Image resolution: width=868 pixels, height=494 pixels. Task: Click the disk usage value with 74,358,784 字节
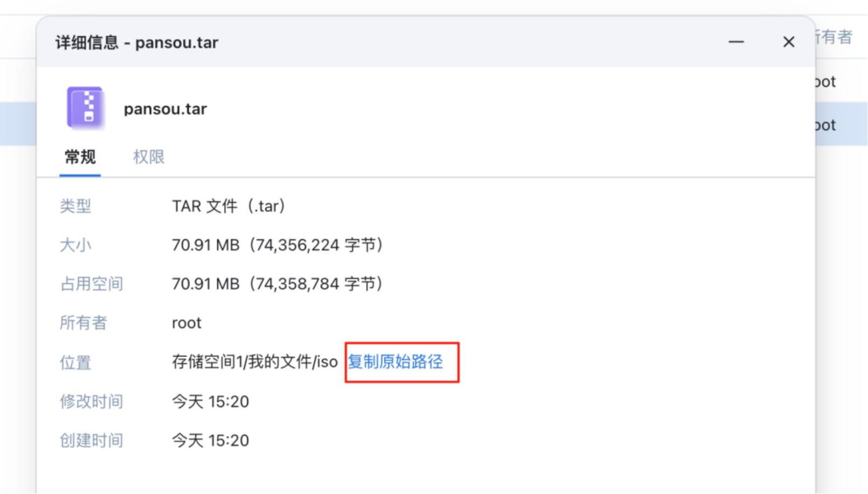pyautogui.click(x=278, y=284)
